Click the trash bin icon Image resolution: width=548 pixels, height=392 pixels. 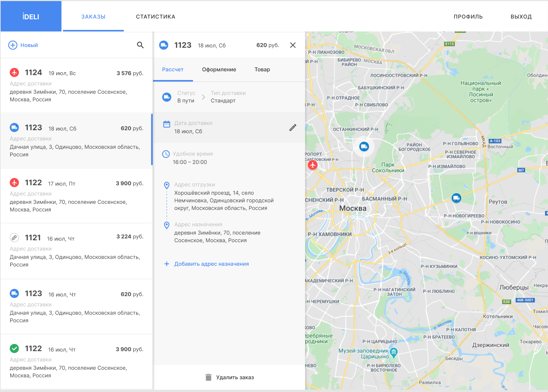point(208,377)
